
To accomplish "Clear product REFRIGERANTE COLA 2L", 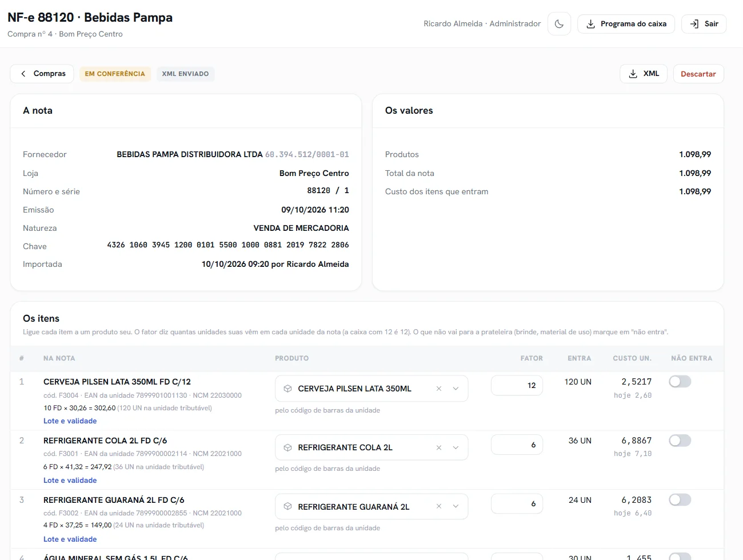I will click(439, 447).
